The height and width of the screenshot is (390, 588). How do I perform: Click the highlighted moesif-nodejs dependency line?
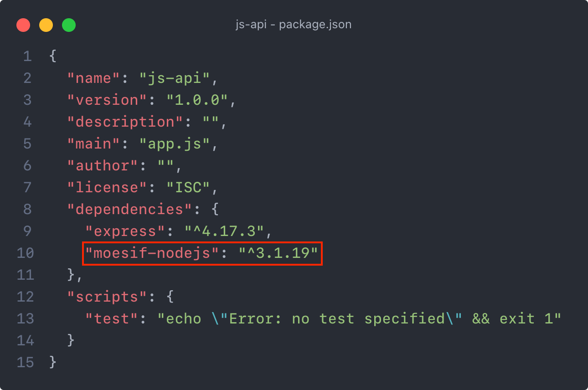tap(202, 253)
